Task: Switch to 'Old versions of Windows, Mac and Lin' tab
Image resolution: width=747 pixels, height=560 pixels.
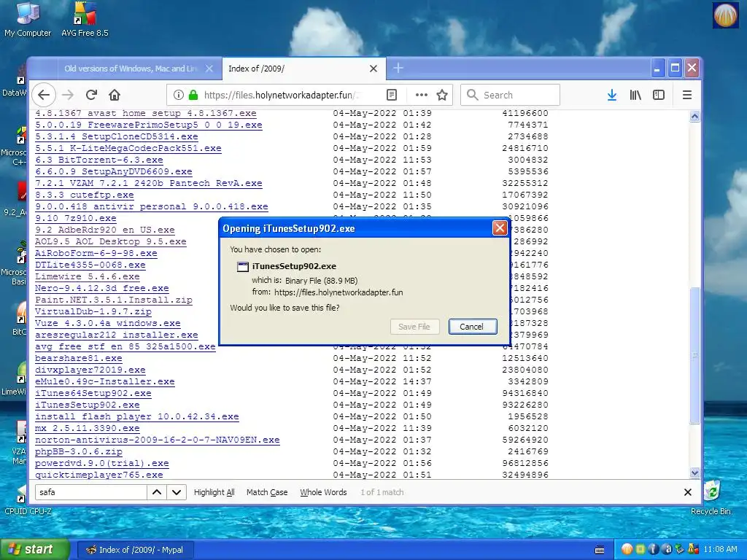Action: coord(131,69)
